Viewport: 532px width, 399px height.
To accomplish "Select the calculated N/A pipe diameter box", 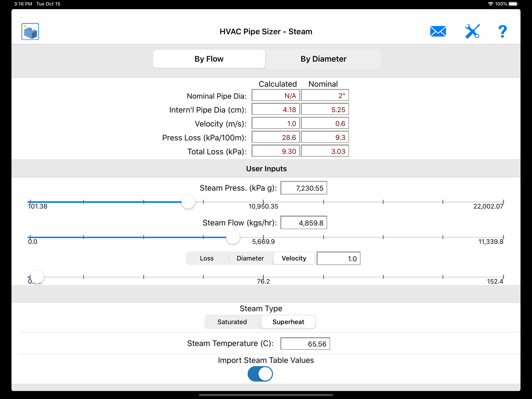I will [x=276, y=95].
